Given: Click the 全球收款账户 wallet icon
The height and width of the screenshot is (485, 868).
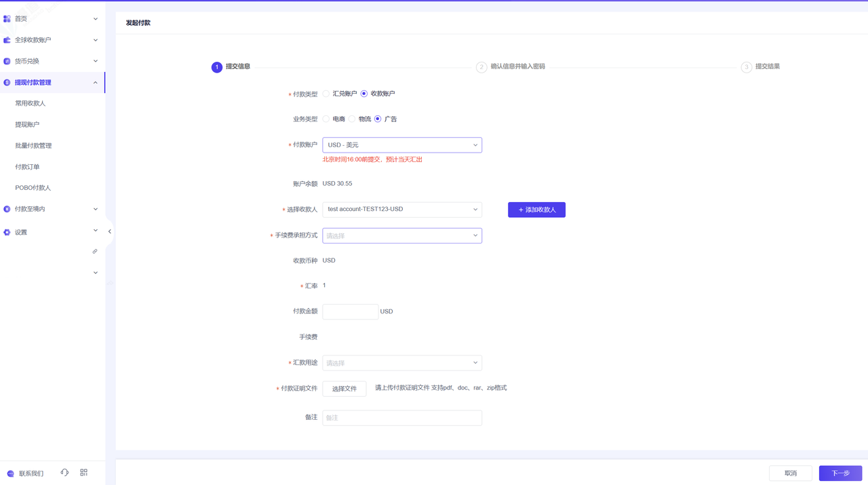Looking at the screenshot, I should [x=7, y=40].
